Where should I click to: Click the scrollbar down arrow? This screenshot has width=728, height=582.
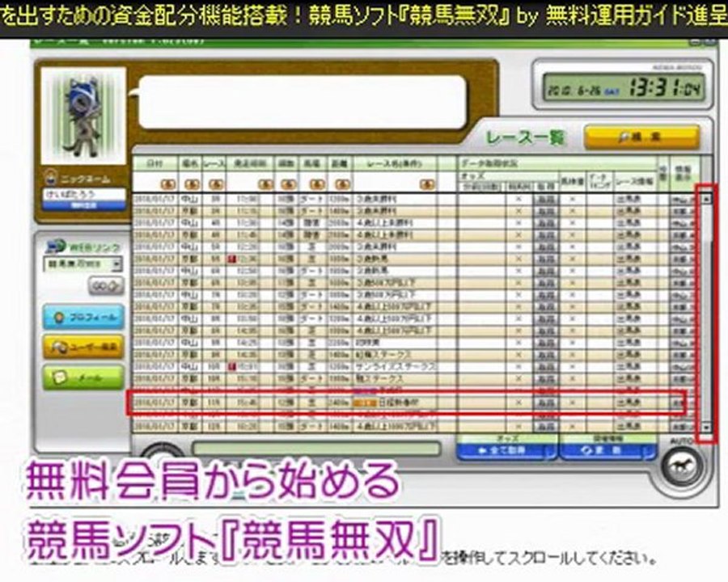(x=706, y=427)
